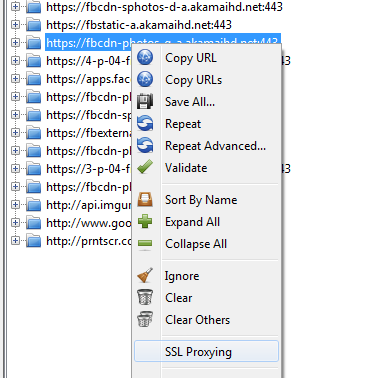Expand the https://4-p-04-f host node
This screenshot has width=385, height=378.
pos(15,61)
